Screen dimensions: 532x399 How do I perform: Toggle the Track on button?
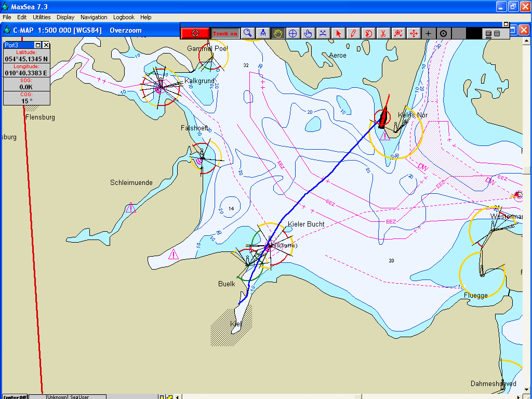(x=225, y=33)
